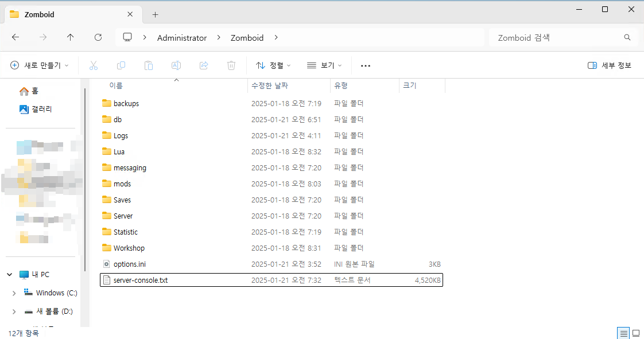Viewport: 644px width, 339px height.
Task: Expand the Windows (C:) drive node
Action: pyautogui.click(x=14, y=293)
